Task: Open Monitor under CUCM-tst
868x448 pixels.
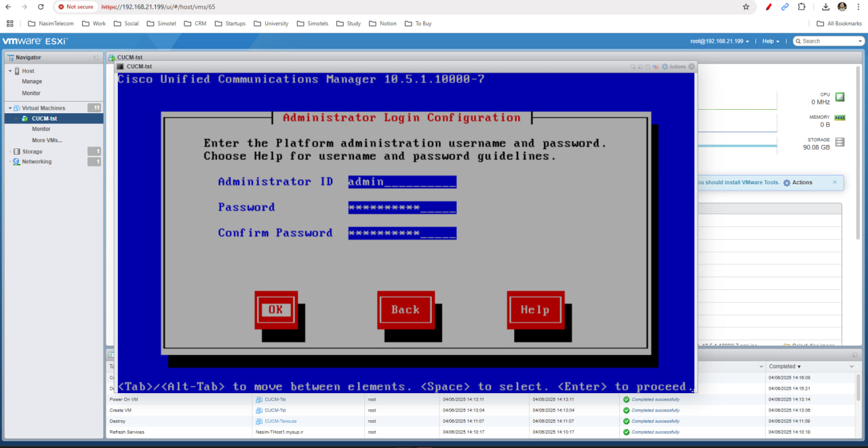Action: [x=41, y=129]
